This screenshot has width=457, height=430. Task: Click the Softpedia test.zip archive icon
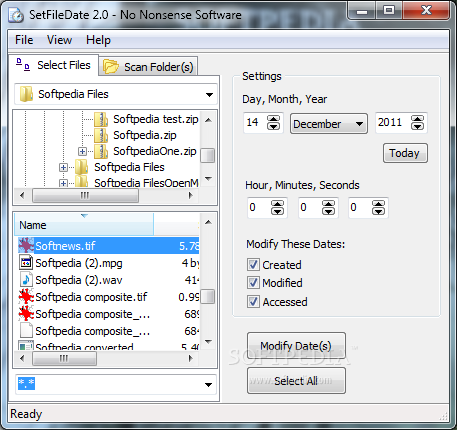[101, 119]
